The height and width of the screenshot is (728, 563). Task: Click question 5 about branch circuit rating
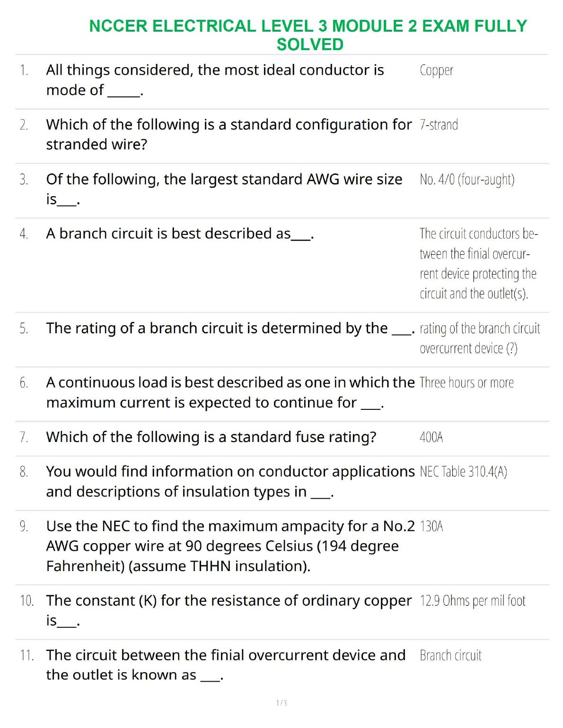pos(230,329)
